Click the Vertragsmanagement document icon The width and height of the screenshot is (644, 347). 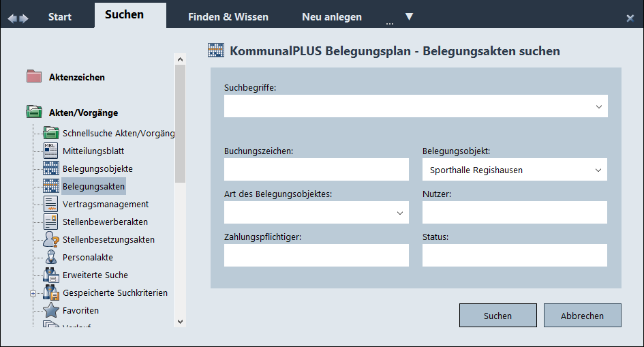[51, 204]
